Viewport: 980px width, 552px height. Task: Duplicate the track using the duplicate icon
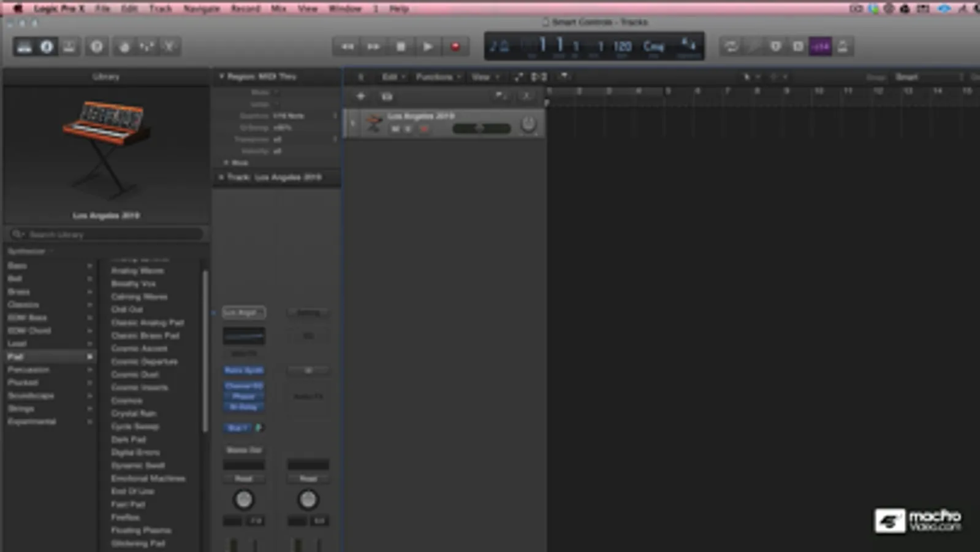click(386, 96)
